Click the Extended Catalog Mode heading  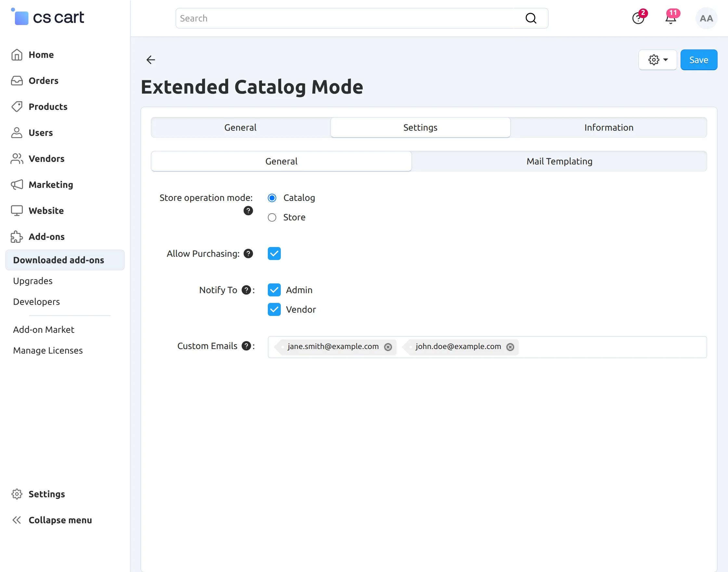coord(252,87)
